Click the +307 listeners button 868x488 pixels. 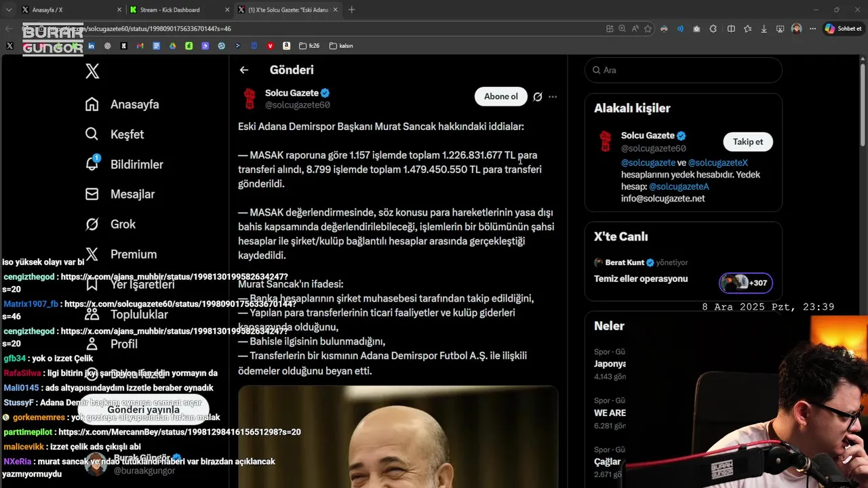pos(746,283)
